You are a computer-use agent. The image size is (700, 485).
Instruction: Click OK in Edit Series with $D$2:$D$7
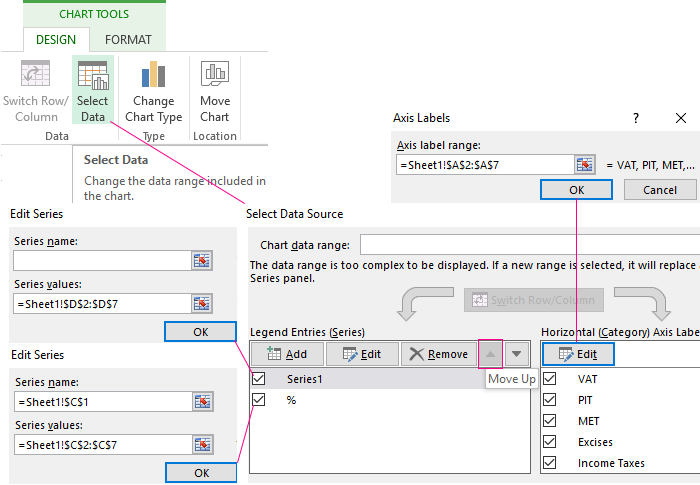click(200, 332)
